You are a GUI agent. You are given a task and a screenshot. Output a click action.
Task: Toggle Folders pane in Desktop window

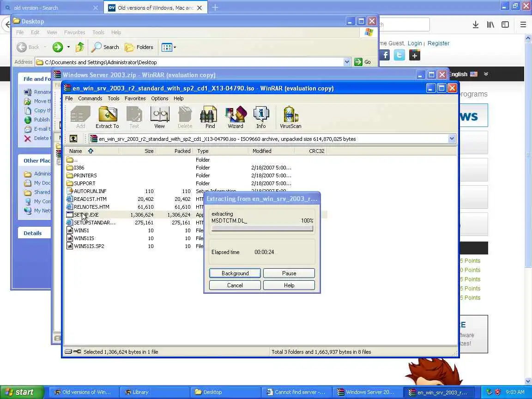(139, 47)
